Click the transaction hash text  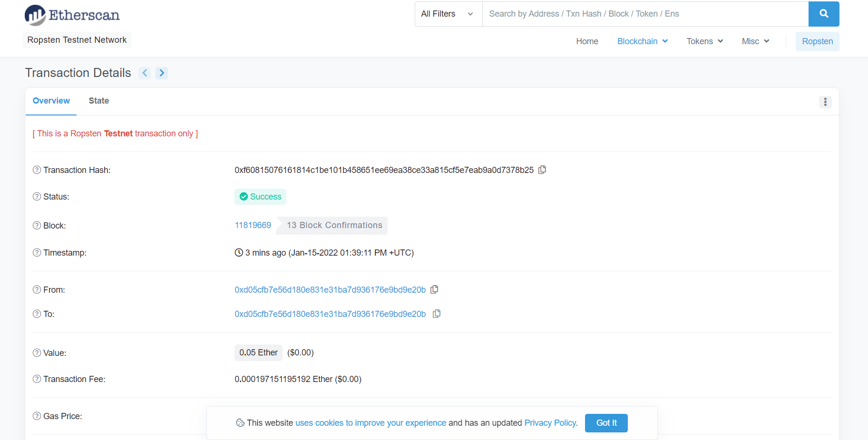coord(384,170)
